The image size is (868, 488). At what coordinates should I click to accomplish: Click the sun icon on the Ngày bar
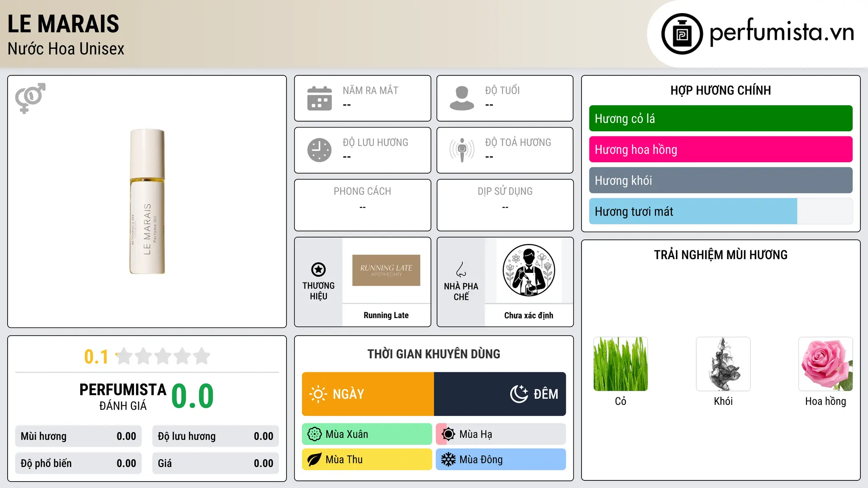tap(318, 394)
